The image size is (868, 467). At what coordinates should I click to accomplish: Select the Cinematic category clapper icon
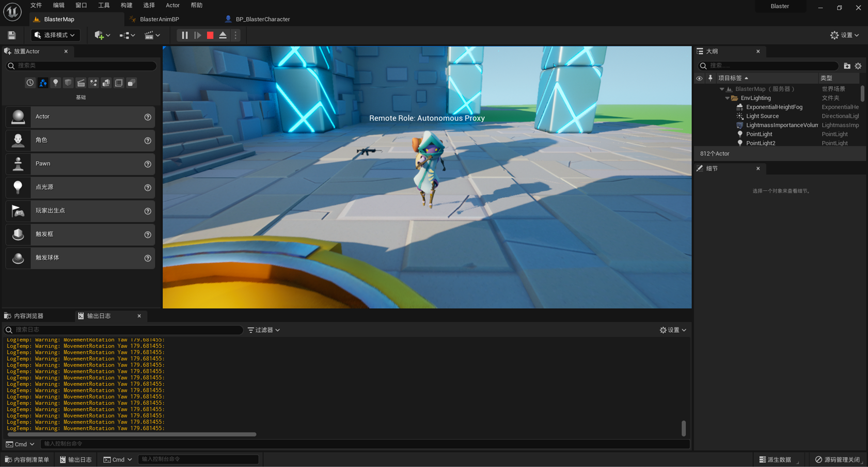coord(81,83)
